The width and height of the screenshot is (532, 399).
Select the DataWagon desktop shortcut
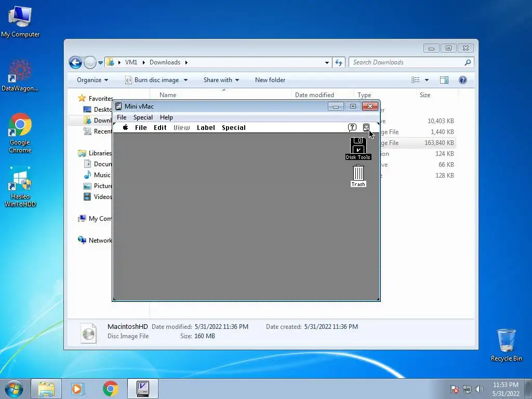[20, 76]
